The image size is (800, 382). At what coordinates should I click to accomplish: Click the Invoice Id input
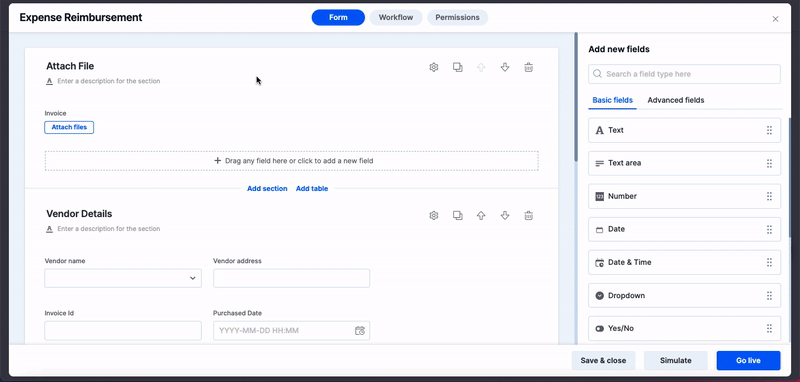pos(123,330)
